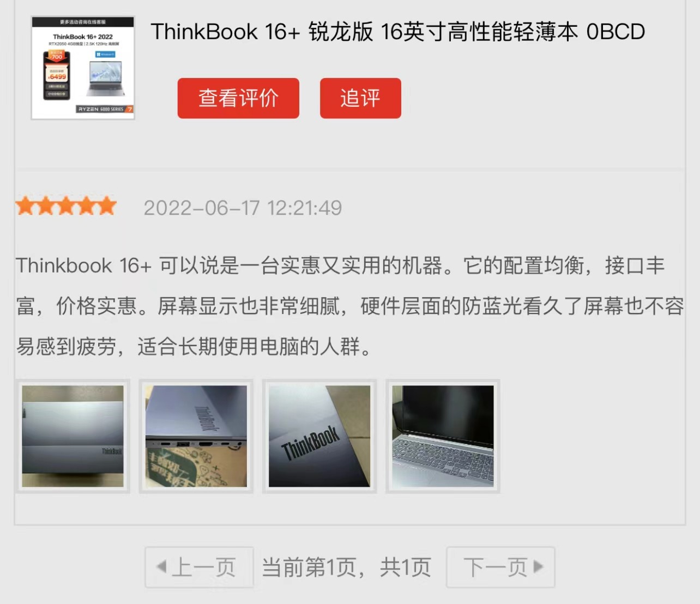Click the review text about Thinkbook 16+
Viewport: 700px width, 604px height.
click(349, 306)
